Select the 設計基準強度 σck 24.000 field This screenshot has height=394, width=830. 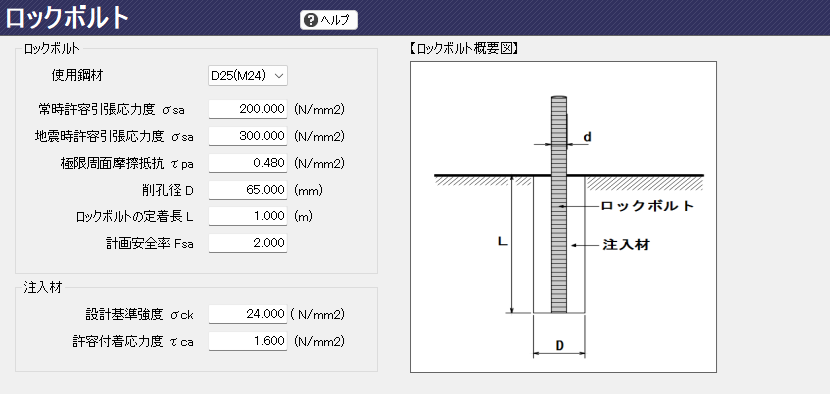coord(248,314)
